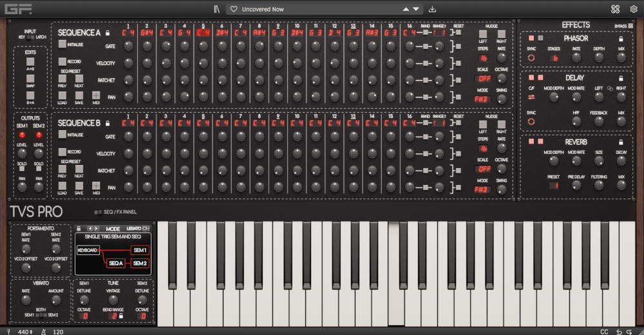Image resolution: width=644 pixels, height=335 pixels.
Task: Click the Delay left-right link icon
Action: pyautogui.click(x=610, y=88)
